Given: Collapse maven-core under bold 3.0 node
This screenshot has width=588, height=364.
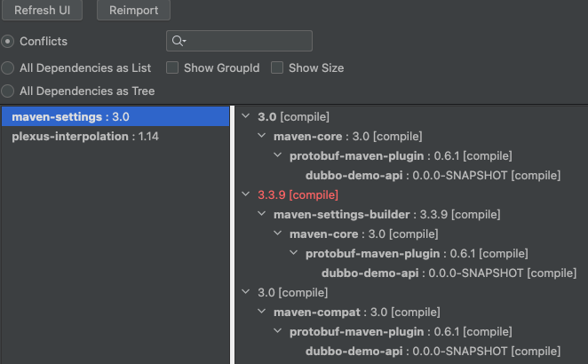Looking at the screenshot, I should [262, 136].
